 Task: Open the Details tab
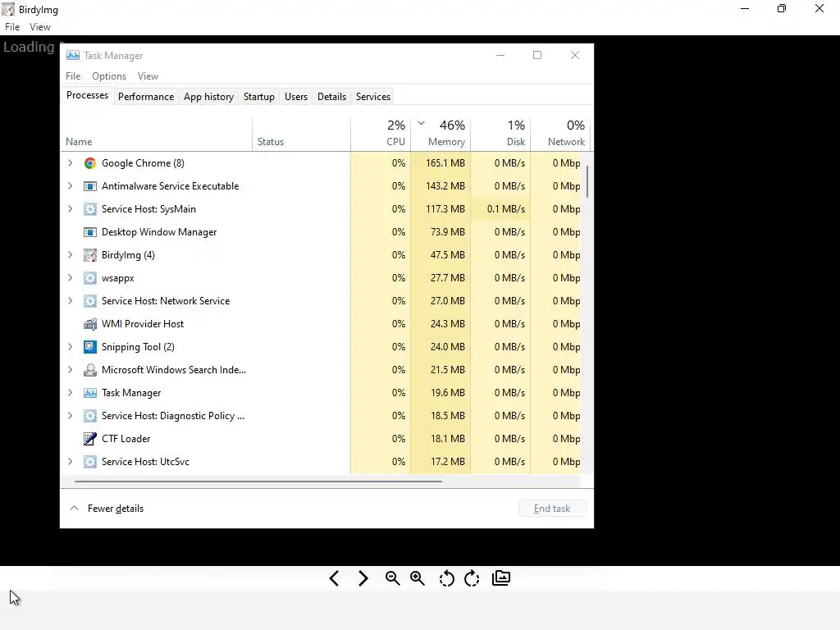tap(331, 97)
